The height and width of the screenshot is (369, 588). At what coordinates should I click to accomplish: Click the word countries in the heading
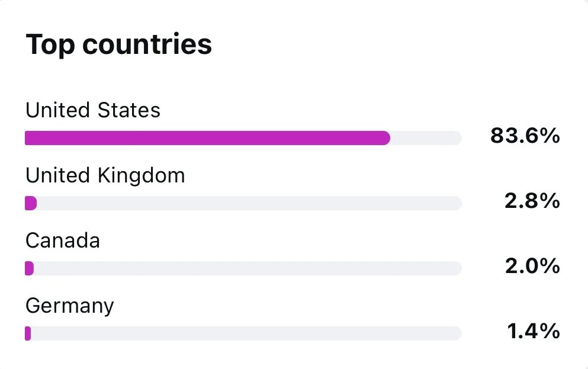[x=147, y=44]
